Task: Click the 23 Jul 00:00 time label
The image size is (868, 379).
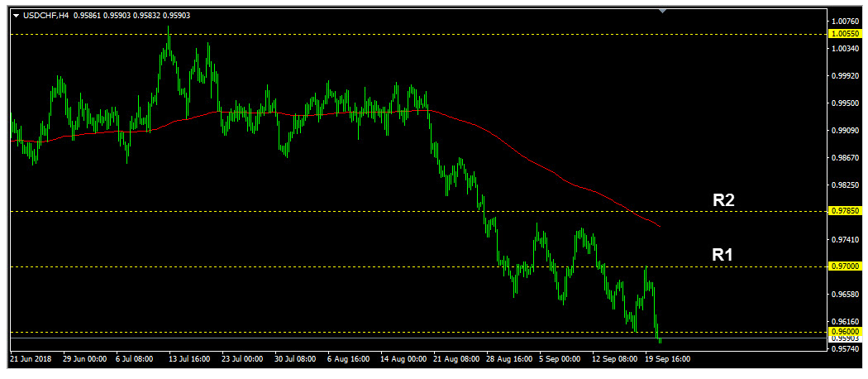Action: [x=242, y=359]
